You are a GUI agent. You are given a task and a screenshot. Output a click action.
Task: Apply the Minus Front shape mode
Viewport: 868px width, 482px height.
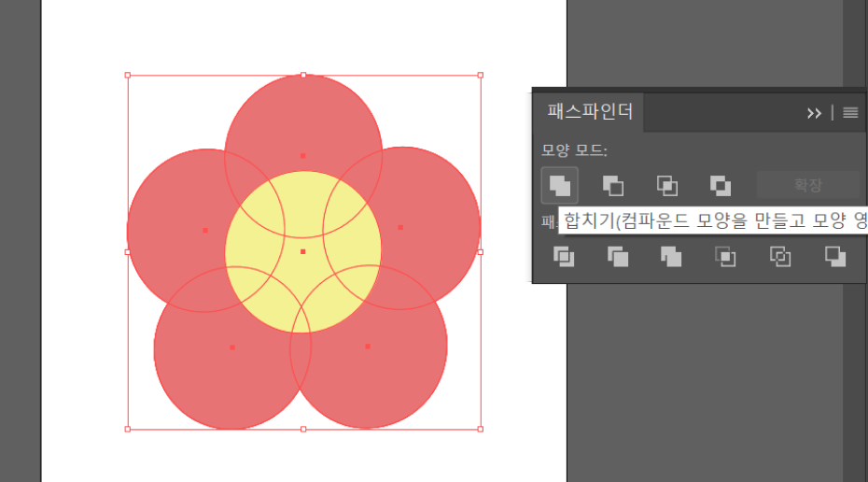click(x=613, y=185)
